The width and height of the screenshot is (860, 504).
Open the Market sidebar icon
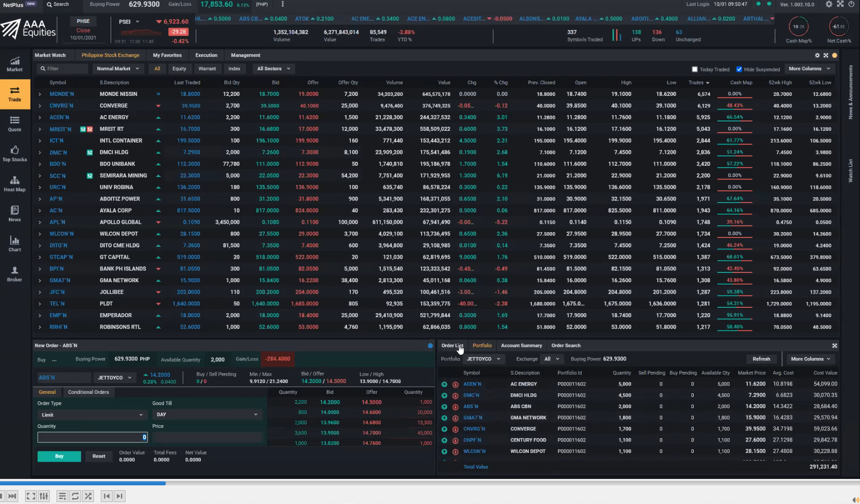(15, 63)
